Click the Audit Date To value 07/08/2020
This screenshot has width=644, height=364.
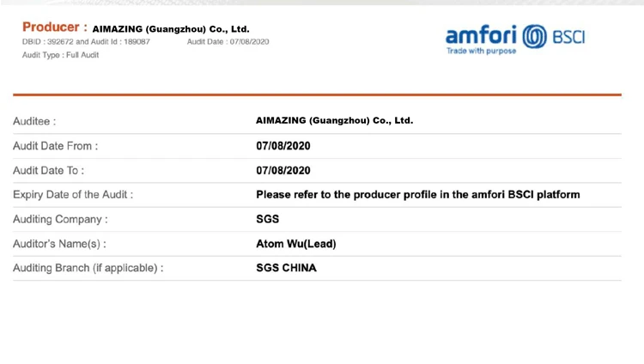[x=283, y=170]
